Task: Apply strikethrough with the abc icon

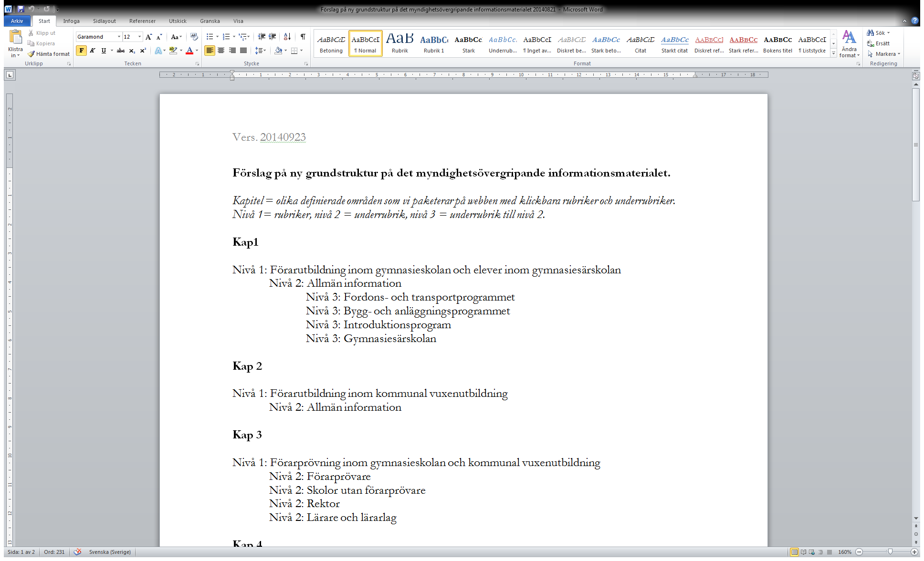Action: coord(121,51)
